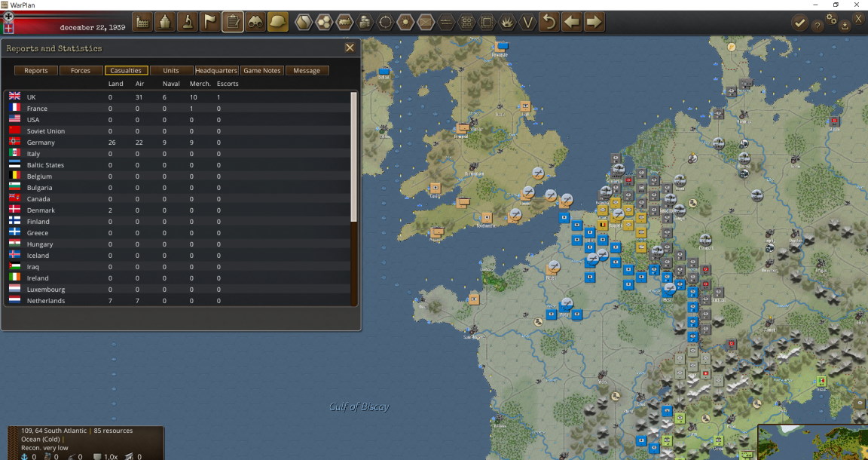Select the Casualties tab

(127, 70)
